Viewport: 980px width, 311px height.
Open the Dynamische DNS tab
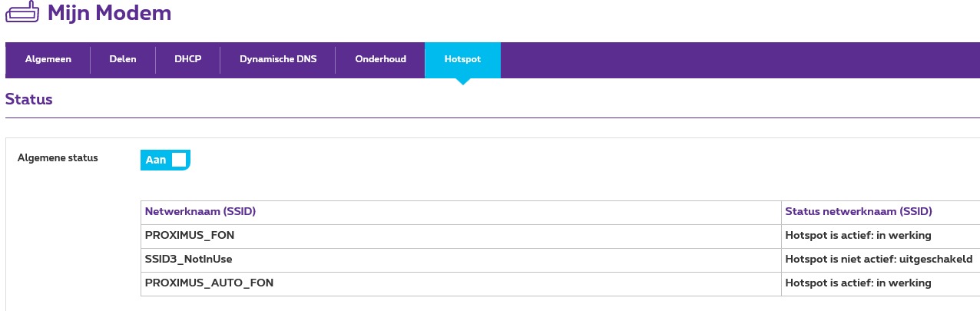tap(277, 59)
